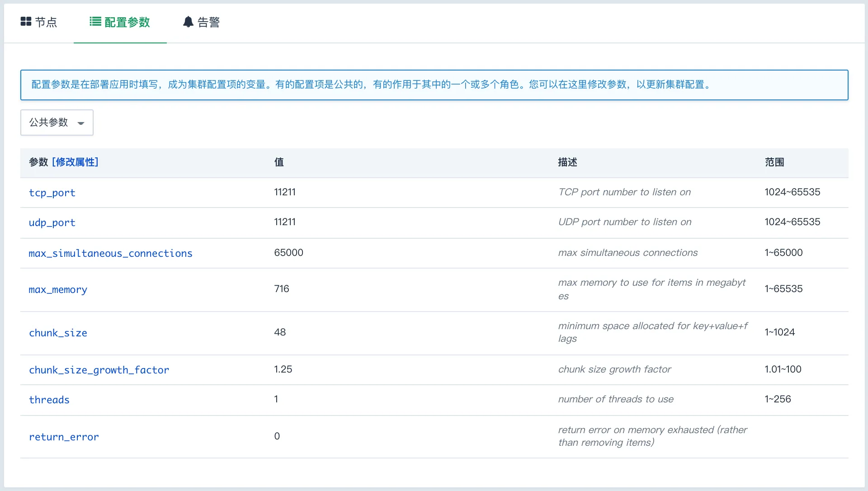This screenshot has height=491, width=868.
Task: Click the 'max simultaneous connections' description
Action: click(628, 252)
